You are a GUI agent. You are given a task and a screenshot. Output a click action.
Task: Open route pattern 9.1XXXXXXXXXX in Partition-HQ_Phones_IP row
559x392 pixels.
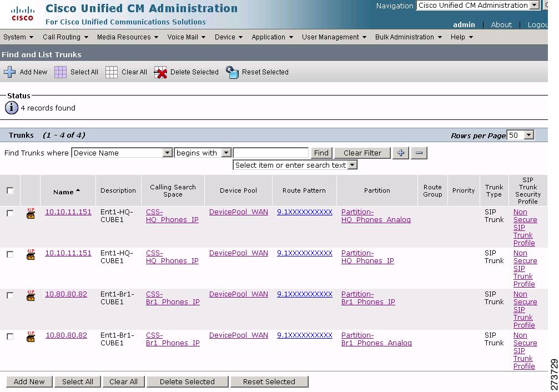pyautogui.click(x=304, y=253)
